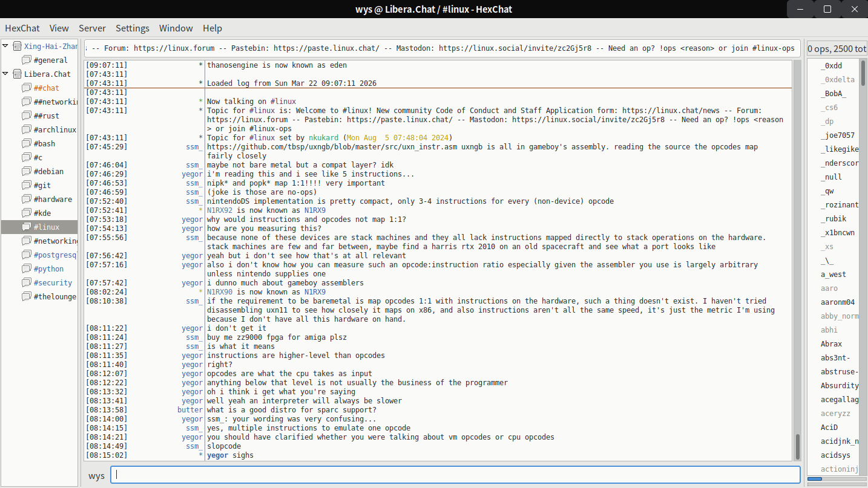Open the HexChat menu
The width and height of the screenshot is (868, 488).
[x=22, y=28]
